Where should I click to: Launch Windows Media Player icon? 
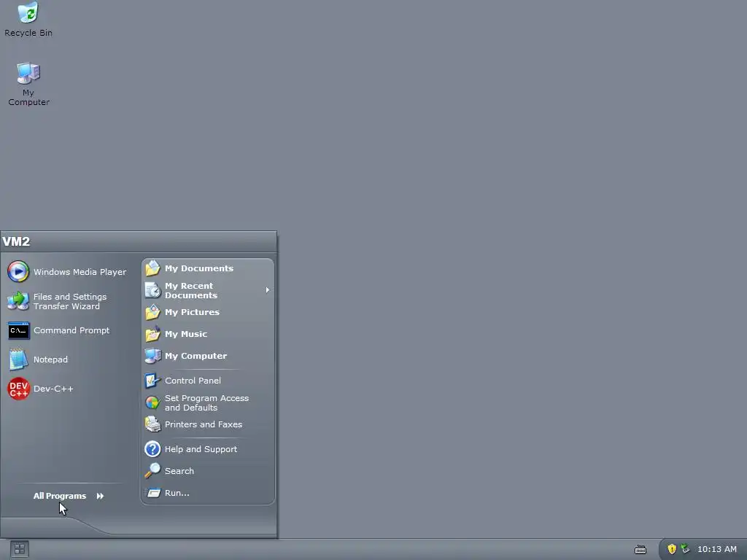coord(18,272)
